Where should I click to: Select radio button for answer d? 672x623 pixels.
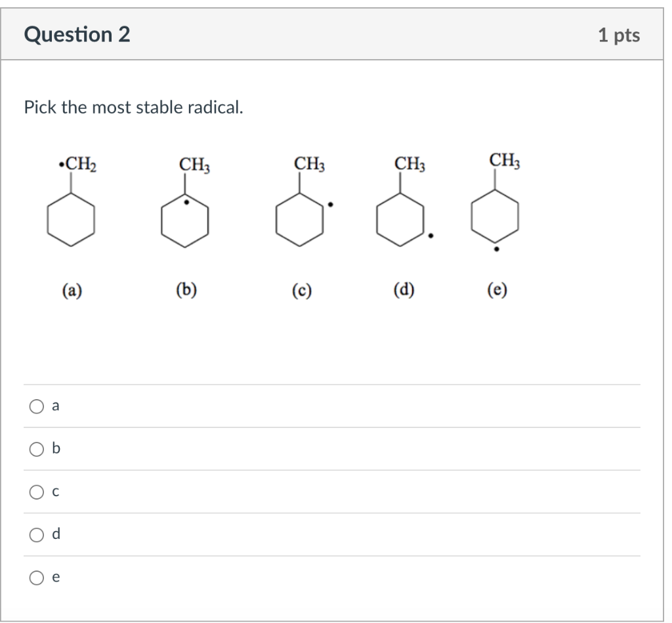36,534
